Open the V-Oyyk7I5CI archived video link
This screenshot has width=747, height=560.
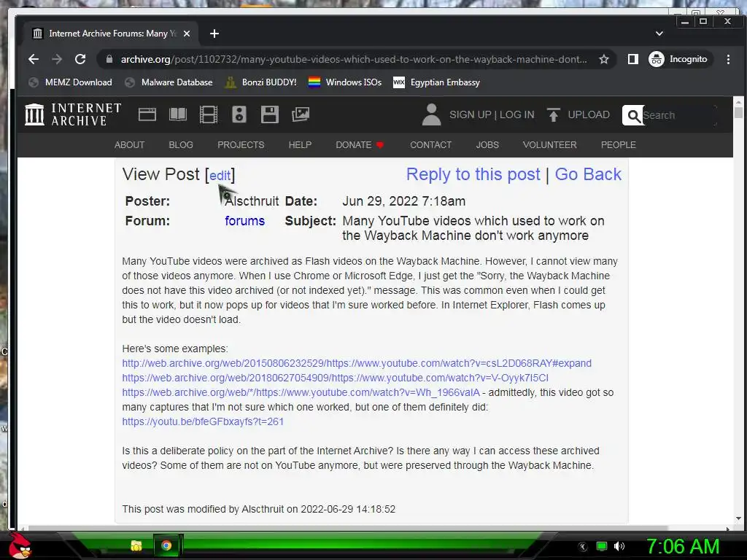(x=336, y=378)
